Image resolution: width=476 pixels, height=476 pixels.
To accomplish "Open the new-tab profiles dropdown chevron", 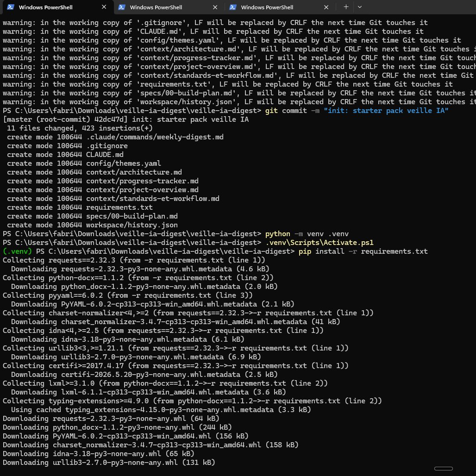I will point(360,7).
